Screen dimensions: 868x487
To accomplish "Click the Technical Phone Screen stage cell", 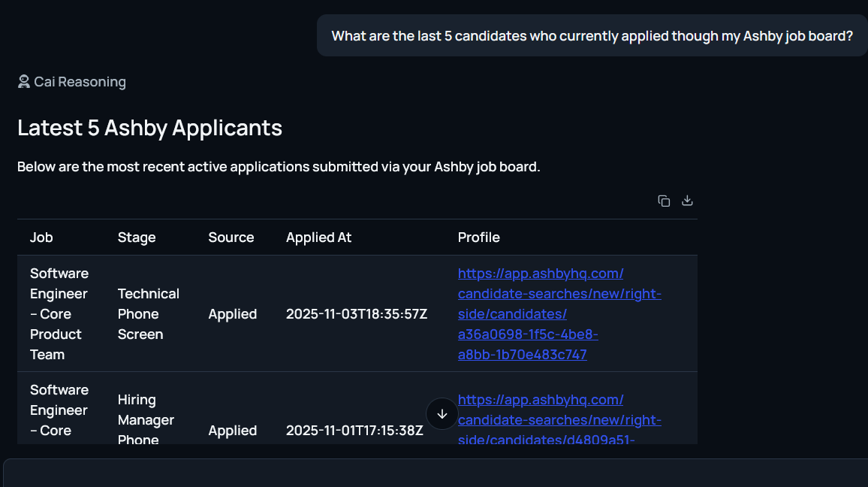I will [x=149, y=314].
